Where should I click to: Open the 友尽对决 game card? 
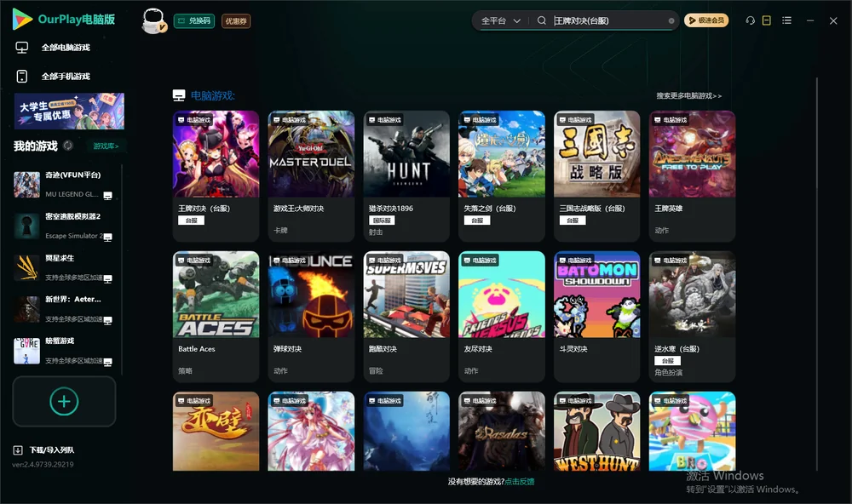coord(502,317)
